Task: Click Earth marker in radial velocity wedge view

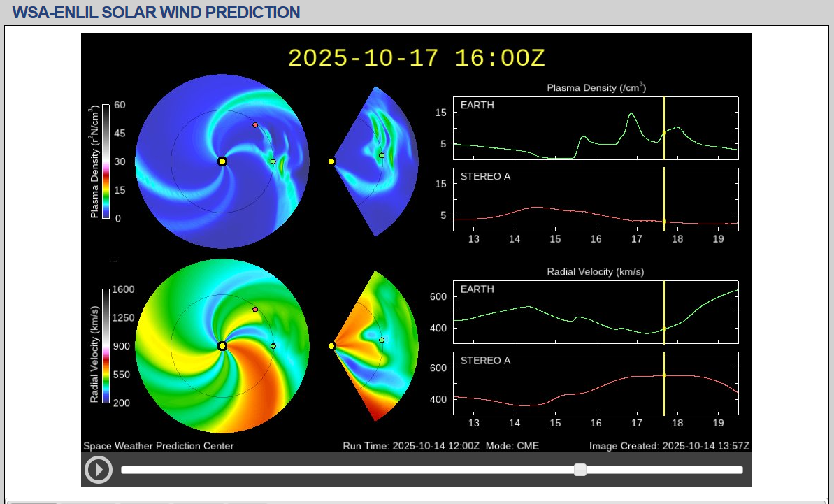Action: (382, 340)
